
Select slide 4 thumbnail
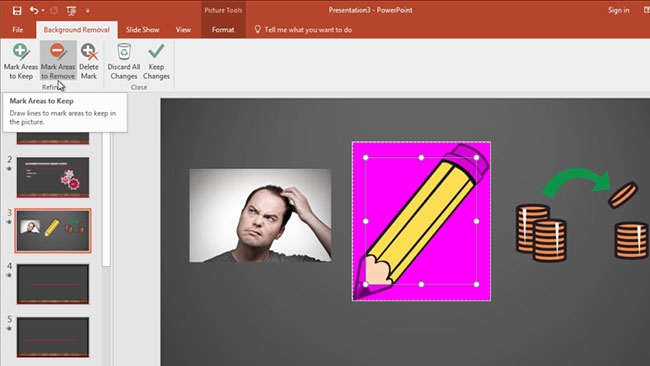(x=53, y=284)
